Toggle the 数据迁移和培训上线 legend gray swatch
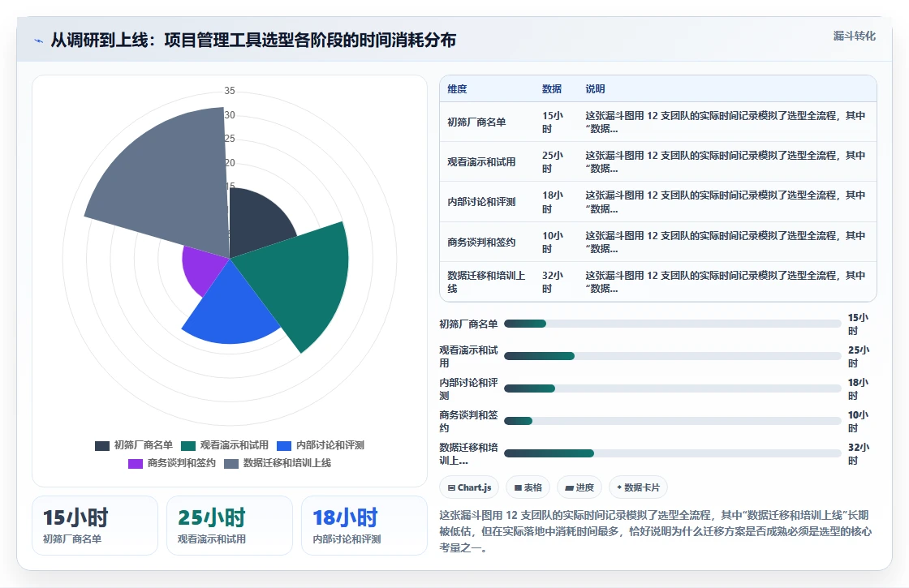Viewport: 909px width, 588px height. (x=231, y=463)
